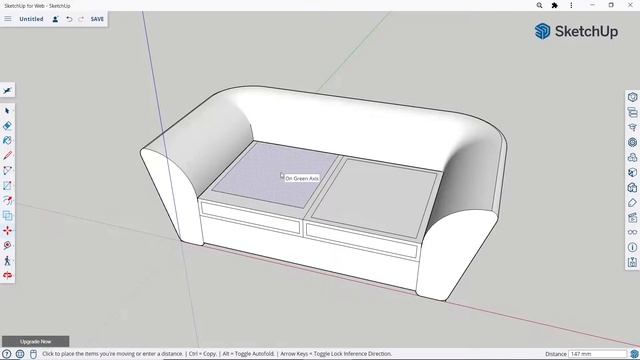
Task: Open the user account icon
Action: pos(55,19)
